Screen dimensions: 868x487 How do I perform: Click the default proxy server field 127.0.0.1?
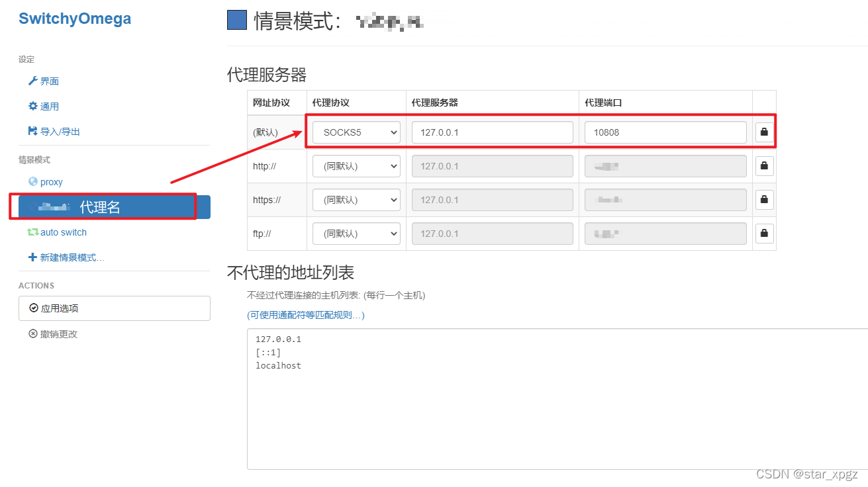point(493,132)
